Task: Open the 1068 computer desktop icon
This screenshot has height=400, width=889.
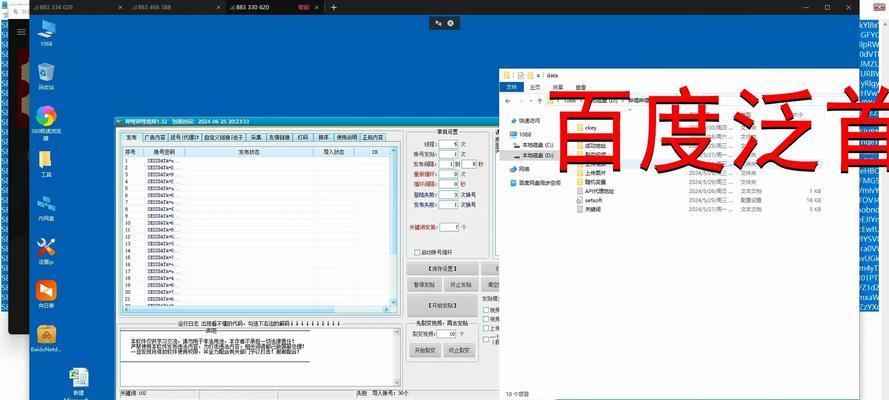Action: [46, 32]
